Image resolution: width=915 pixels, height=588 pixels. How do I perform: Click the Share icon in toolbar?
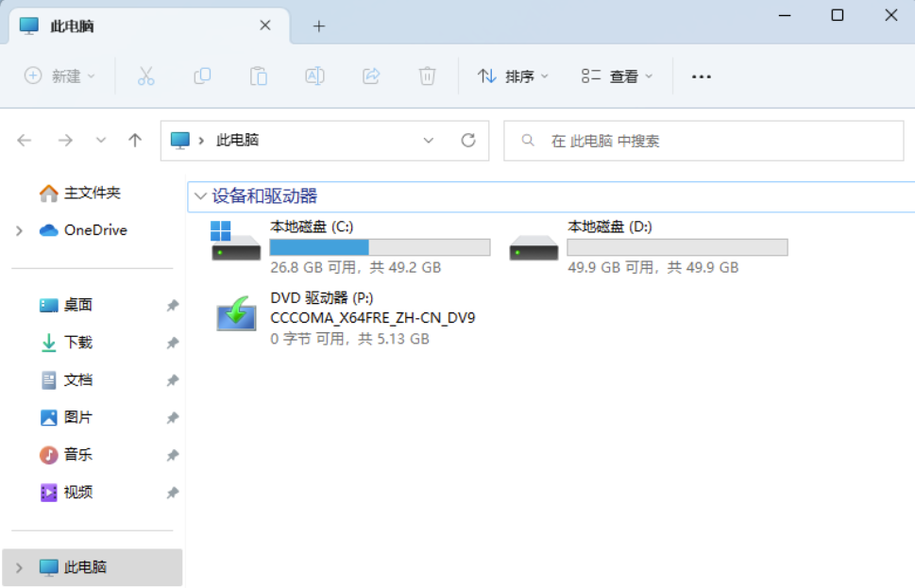click(x=371, y=76)
